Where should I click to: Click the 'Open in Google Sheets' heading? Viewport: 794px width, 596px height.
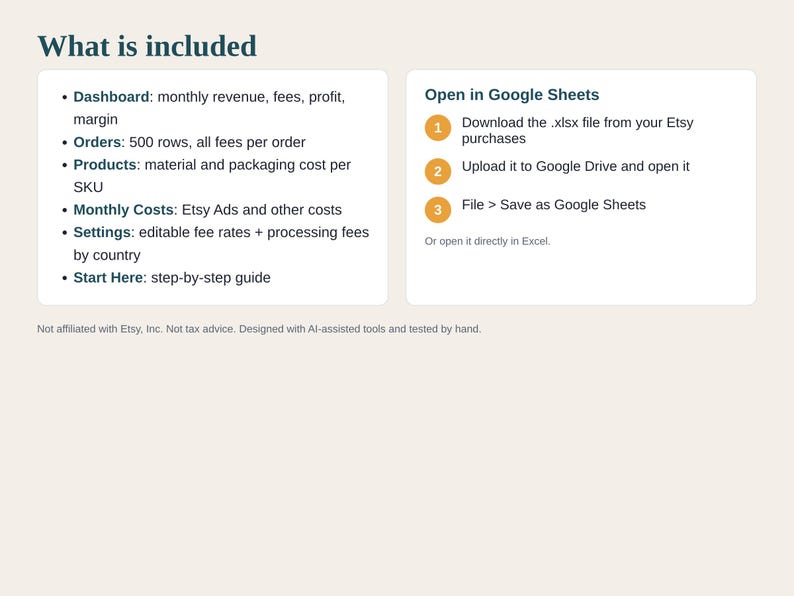(512, 95)
